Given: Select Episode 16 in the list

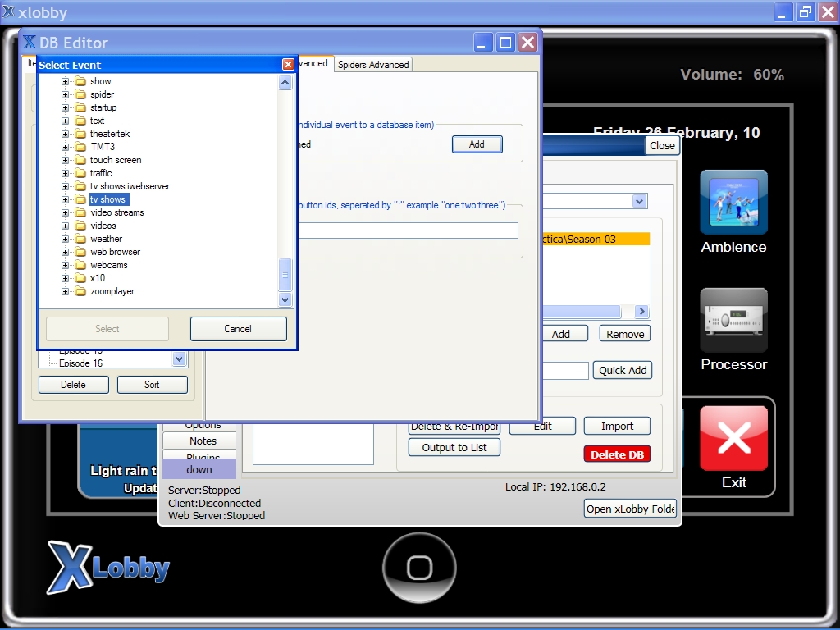Looking at the screenshot, I should (x=80, y=363).
